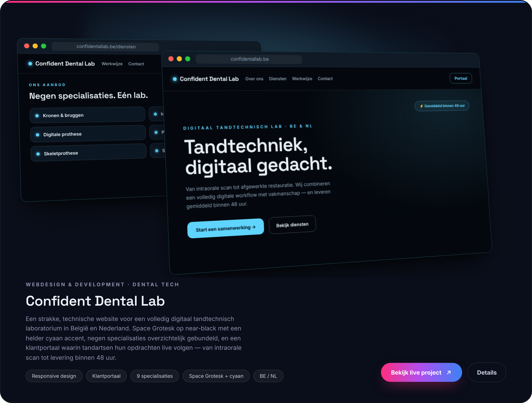Screen dimensions: 532x403
Task: Click Confident Dental Lab logo in front window
Action: [x=206, y=79]
